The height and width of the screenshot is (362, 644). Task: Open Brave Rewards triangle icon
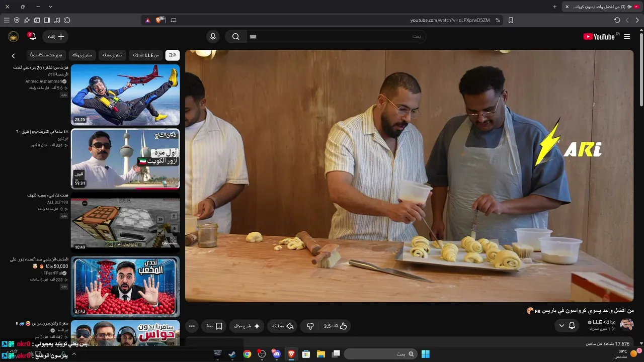tap(147, 20)
